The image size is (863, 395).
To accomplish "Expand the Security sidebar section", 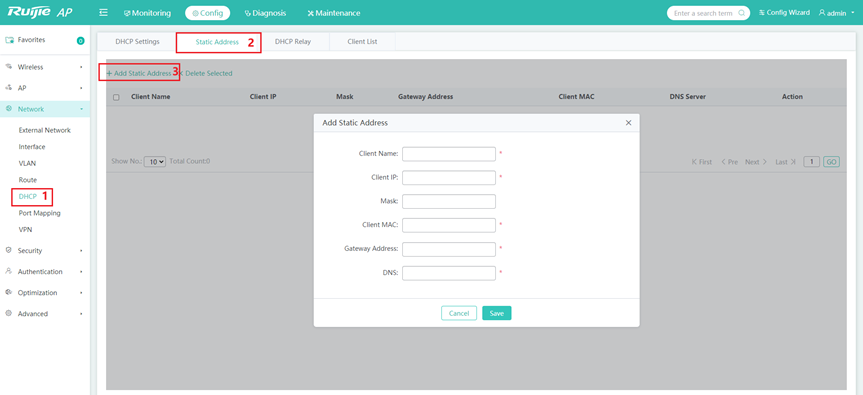I will [x=44, y=250].
